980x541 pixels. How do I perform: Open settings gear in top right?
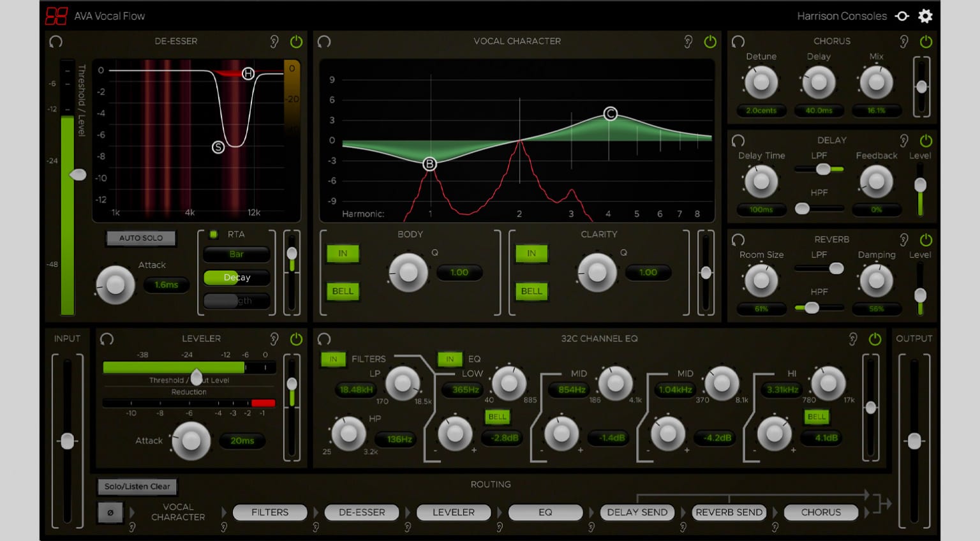tap(925, 16)
